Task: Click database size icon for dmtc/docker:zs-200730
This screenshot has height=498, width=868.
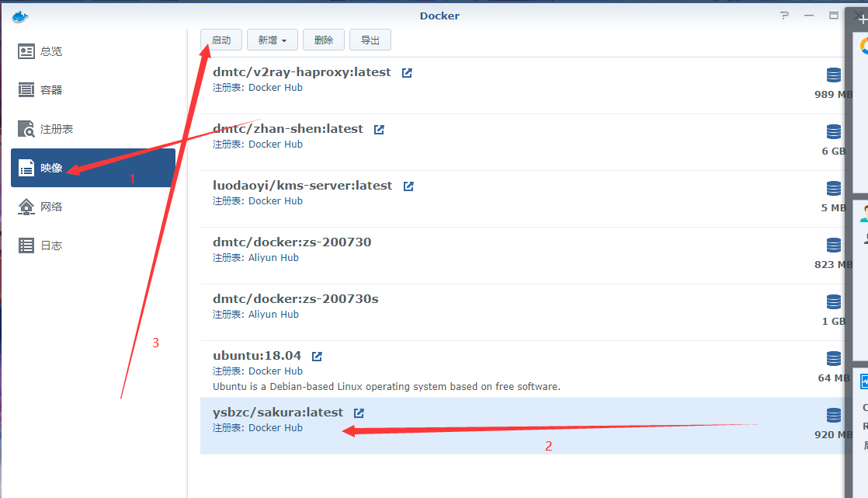Action: tap(834, 245)
